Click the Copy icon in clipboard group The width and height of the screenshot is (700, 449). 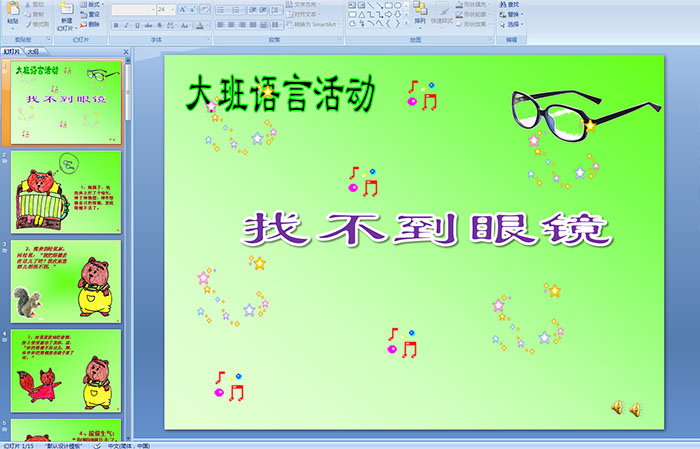tap(28, 15)
